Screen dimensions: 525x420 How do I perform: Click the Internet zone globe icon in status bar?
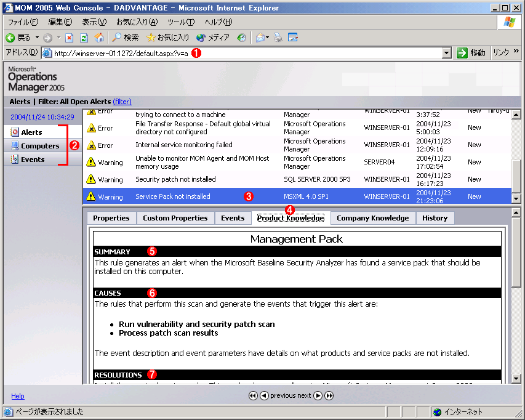pos(437,411)
